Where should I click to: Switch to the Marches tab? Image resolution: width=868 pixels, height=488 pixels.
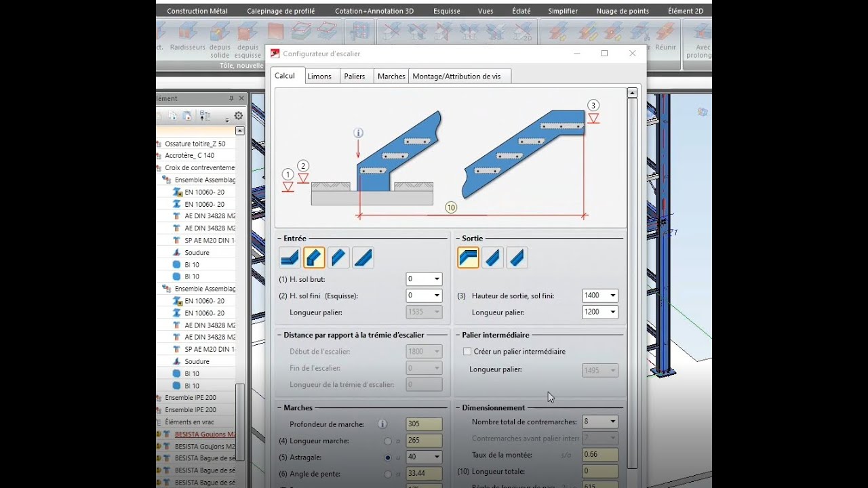click(391, 77)
